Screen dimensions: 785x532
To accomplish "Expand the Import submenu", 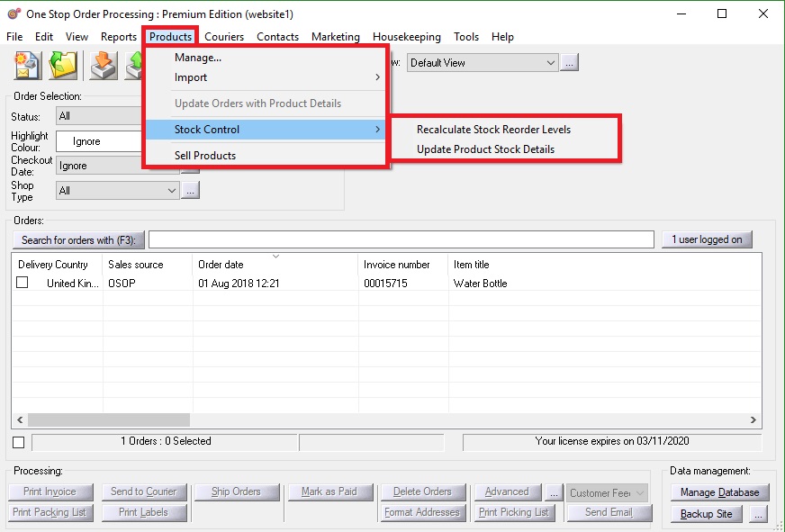I will [266, 77].
